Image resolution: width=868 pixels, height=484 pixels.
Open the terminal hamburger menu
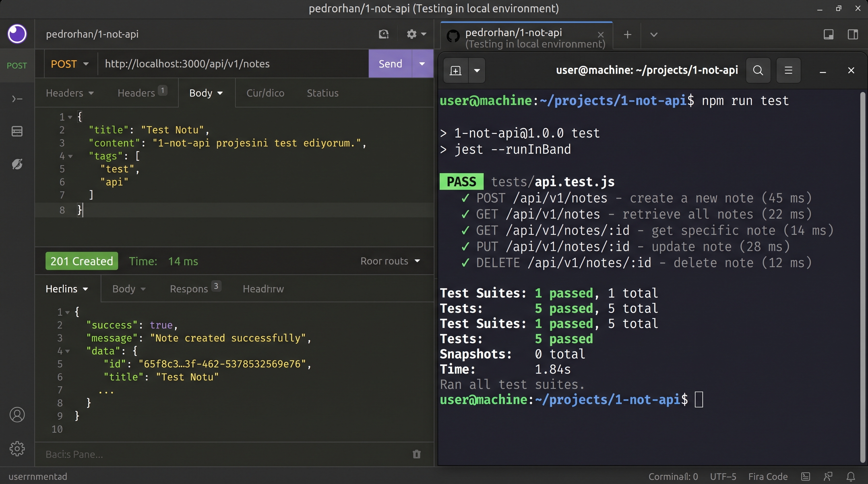click(789, 70)
